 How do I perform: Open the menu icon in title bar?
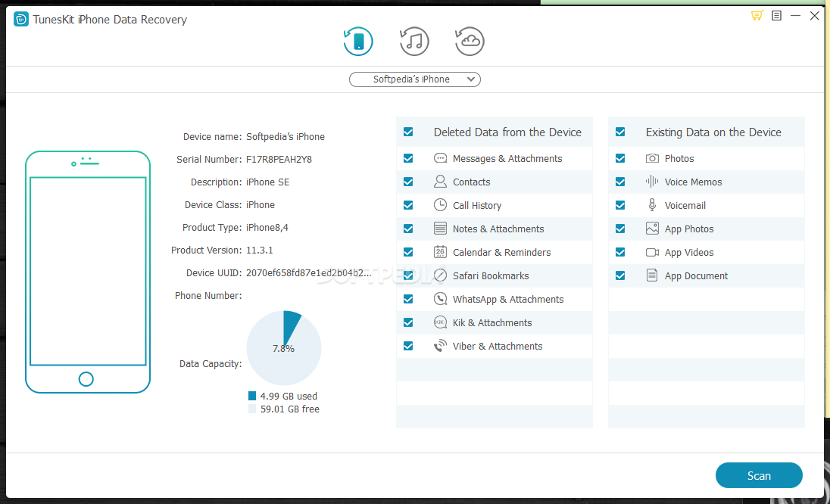click(776, 16)
